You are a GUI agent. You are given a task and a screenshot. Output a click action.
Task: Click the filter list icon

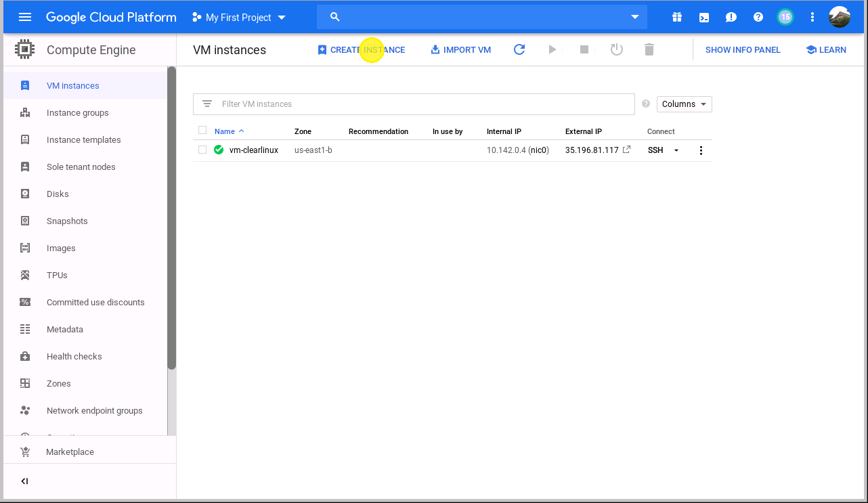[207, 104]
